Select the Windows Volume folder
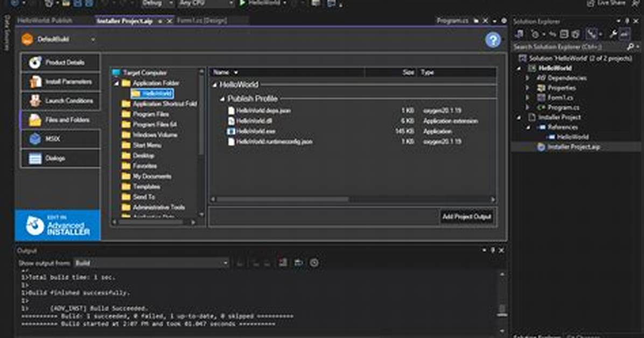Screen dimensions: 644x338 (155, 135)
